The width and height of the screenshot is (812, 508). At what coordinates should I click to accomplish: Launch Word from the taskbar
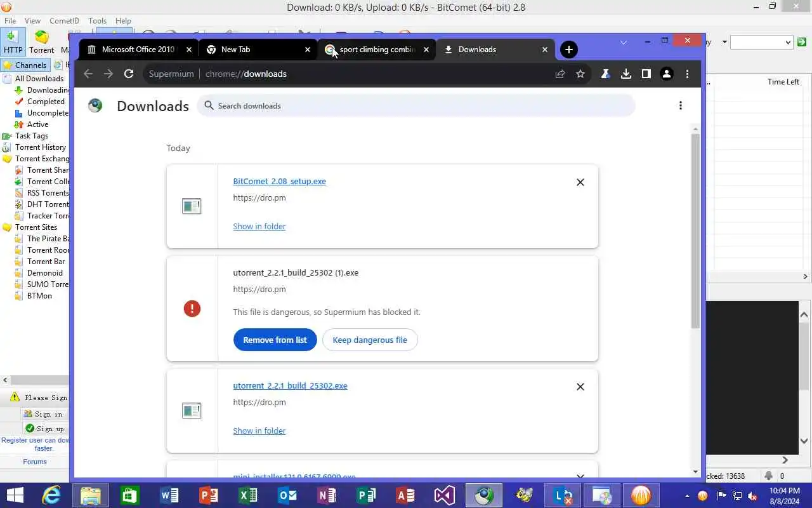[169, 495]
